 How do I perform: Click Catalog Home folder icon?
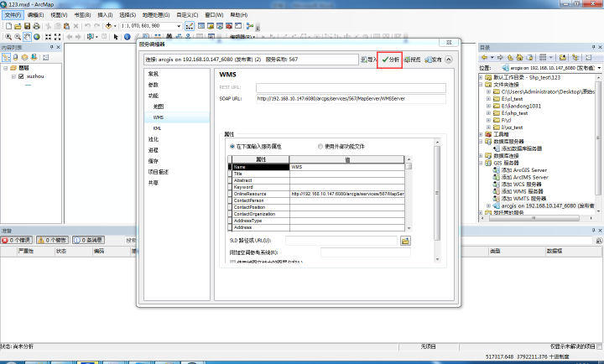click(x=519, y=57)
